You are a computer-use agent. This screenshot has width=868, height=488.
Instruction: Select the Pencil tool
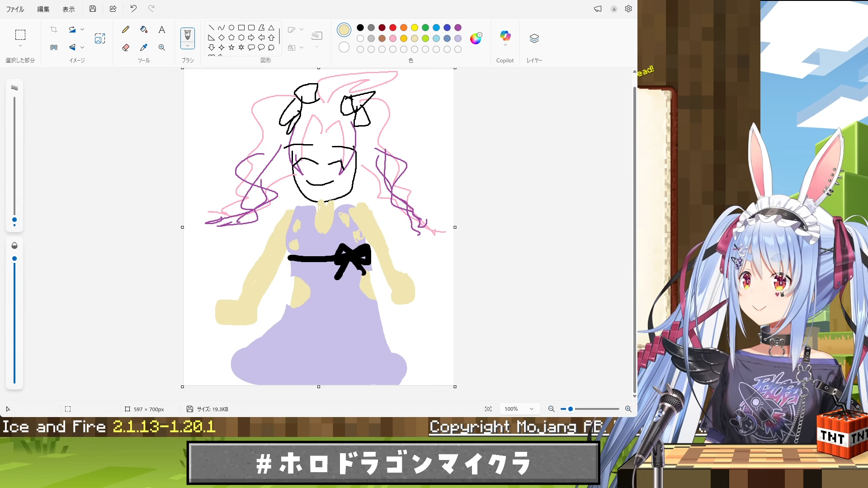[x=126, y=30]
